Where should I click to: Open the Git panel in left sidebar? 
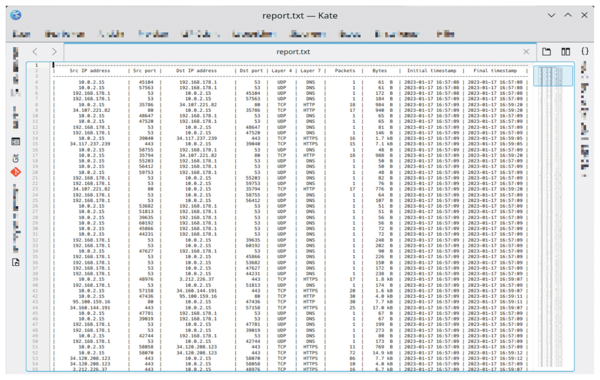(15, 158)
